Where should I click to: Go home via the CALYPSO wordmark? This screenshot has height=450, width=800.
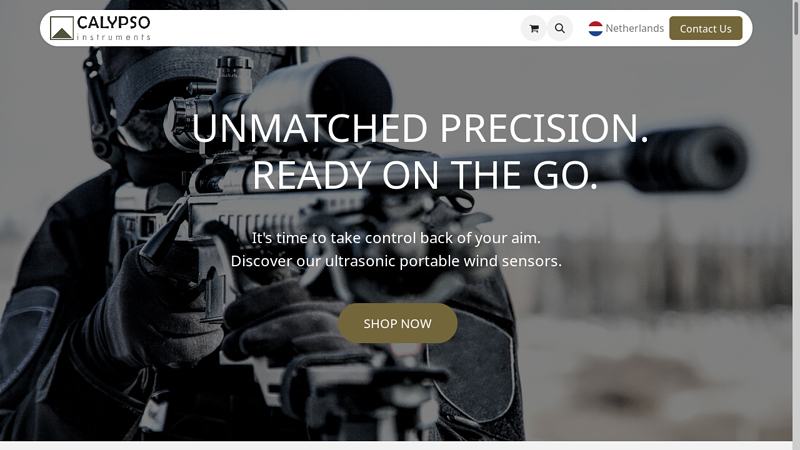point(113,23)
